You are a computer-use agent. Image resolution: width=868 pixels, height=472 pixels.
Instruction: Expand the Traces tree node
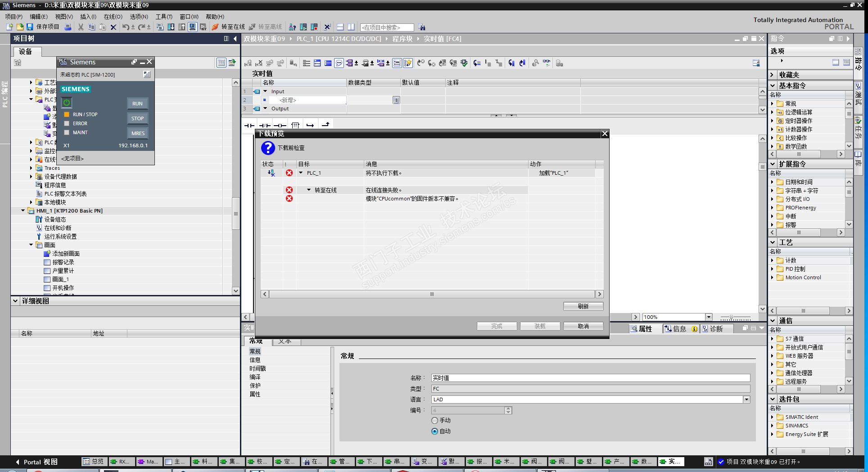[x=31, y=168]
